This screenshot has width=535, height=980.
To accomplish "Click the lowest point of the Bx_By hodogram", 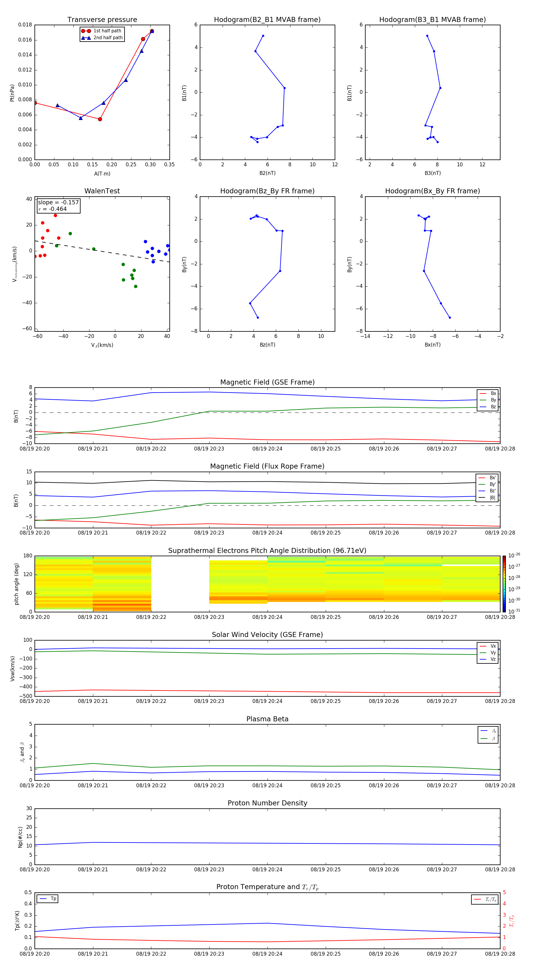I will [x=450, y=317].
